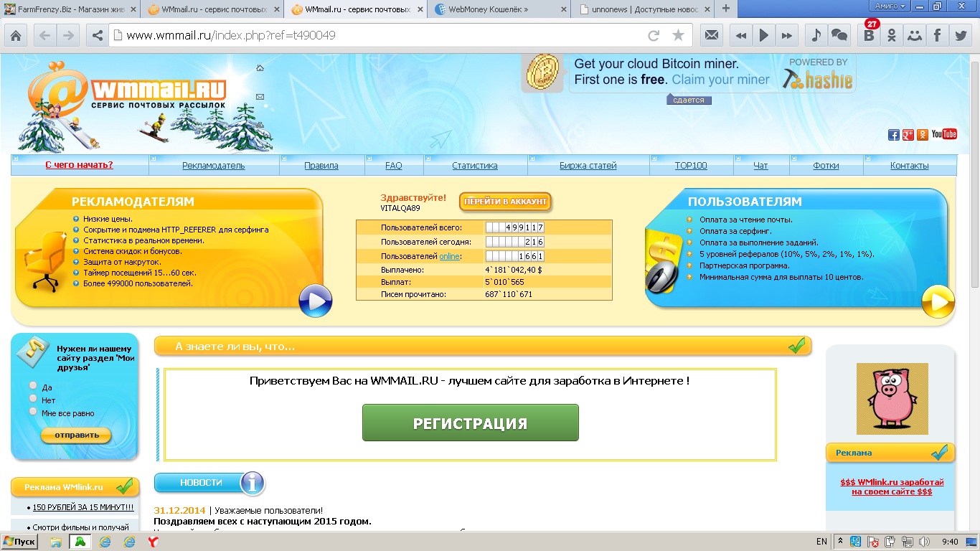Open the Правила menu item

tap(321, 166)
